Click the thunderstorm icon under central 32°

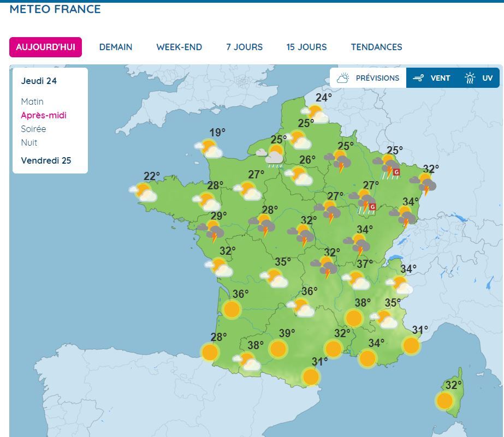(x=301, y=235)
